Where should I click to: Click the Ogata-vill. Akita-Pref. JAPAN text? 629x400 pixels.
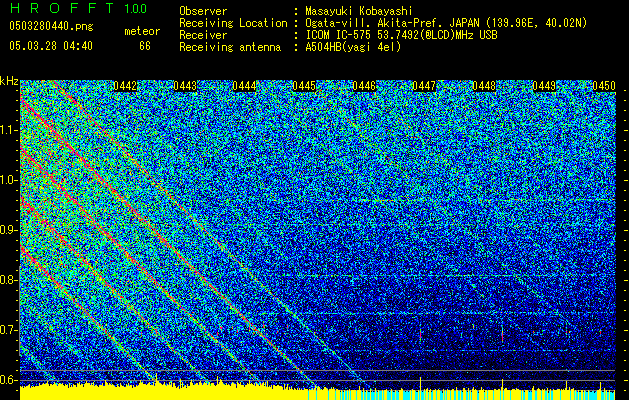click(x=446, y=23)
